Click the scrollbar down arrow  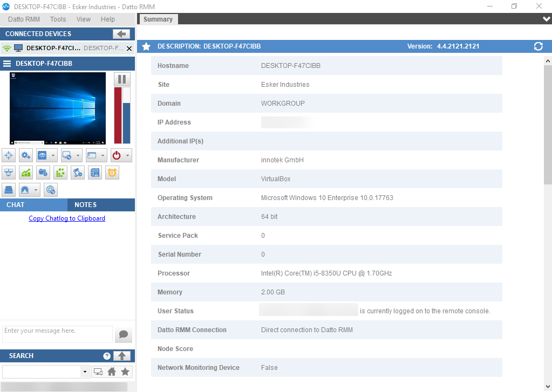point(548,386)
